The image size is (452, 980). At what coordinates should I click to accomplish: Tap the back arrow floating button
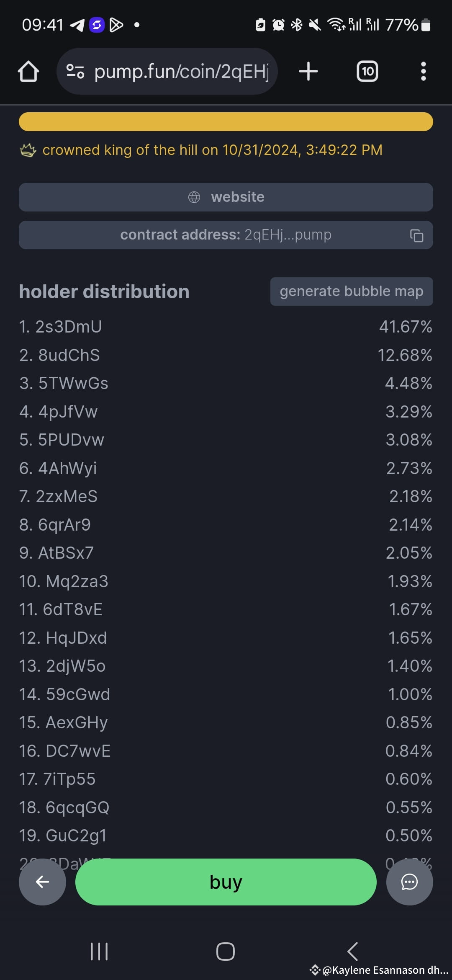tap(42, 882)
